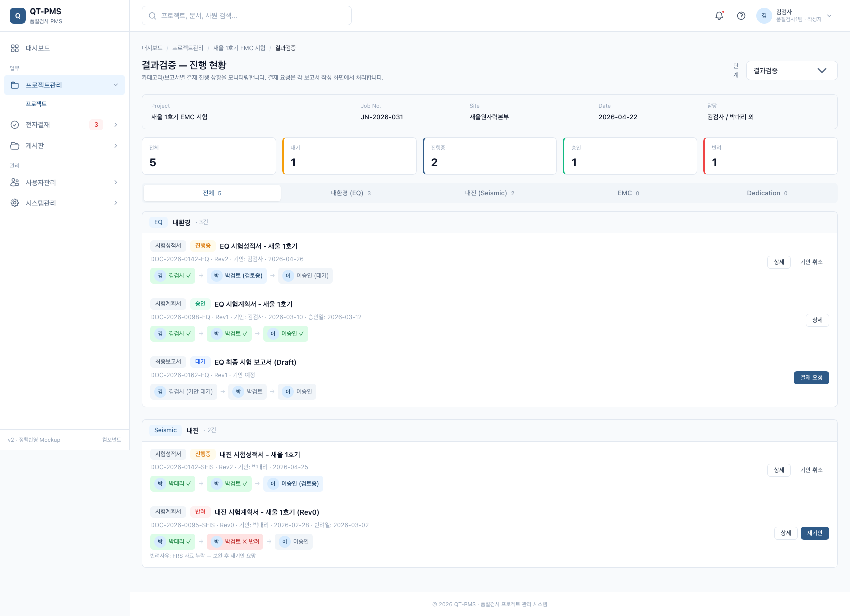Screen dimensions: 850x616
Task: Switch to the EMC tab
Action: coord(628,193)
